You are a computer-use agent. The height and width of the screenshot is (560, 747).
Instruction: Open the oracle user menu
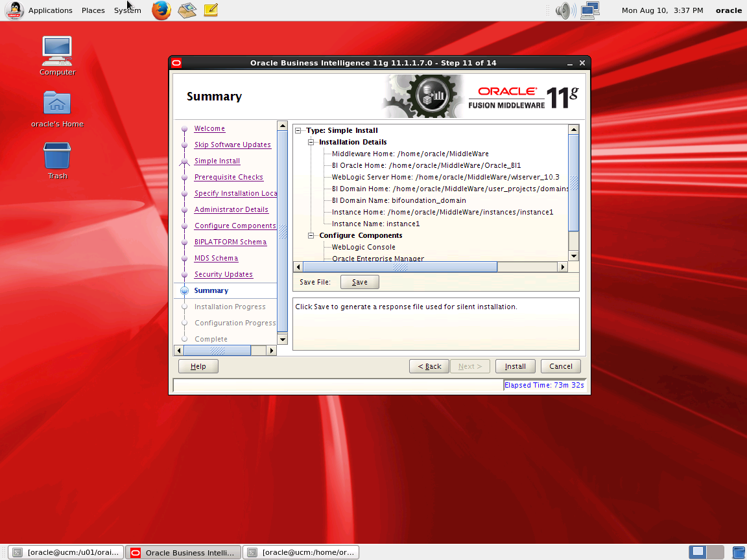tap(728, 10)
